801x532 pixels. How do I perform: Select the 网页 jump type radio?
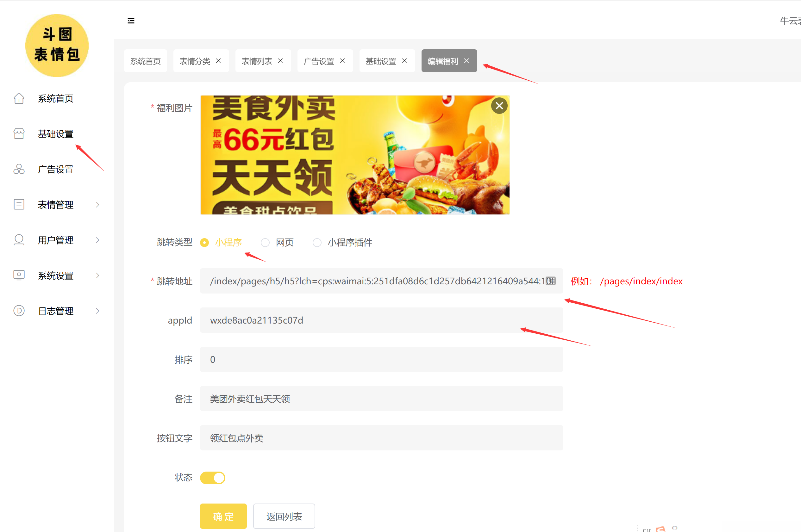click(265, 243)
